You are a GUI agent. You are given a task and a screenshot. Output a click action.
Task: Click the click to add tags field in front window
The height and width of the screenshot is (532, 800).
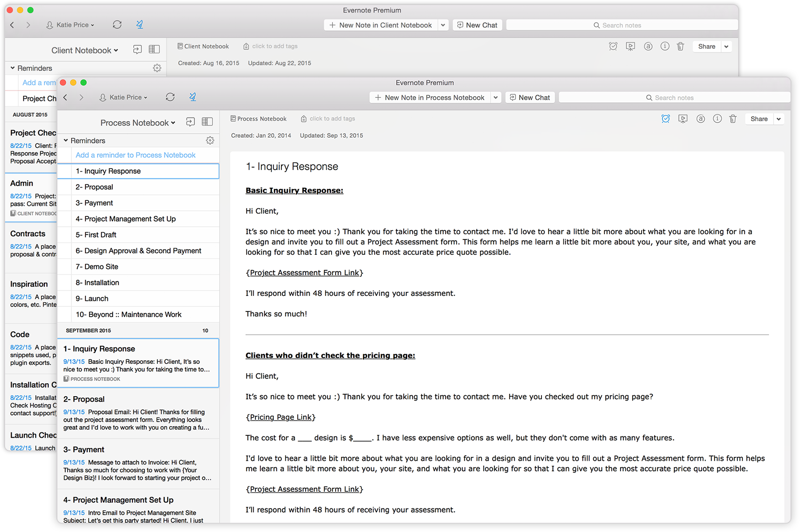point(332,118)
